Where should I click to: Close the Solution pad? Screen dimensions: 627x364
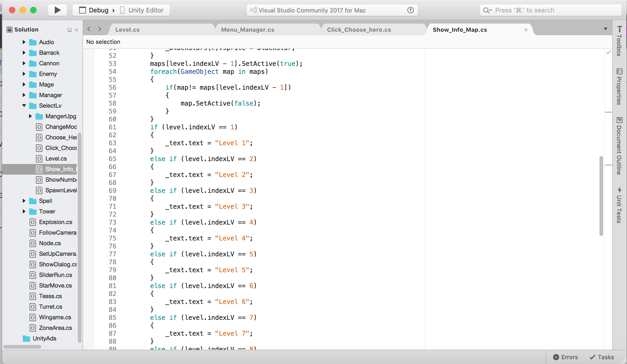(x=76, y=30)
